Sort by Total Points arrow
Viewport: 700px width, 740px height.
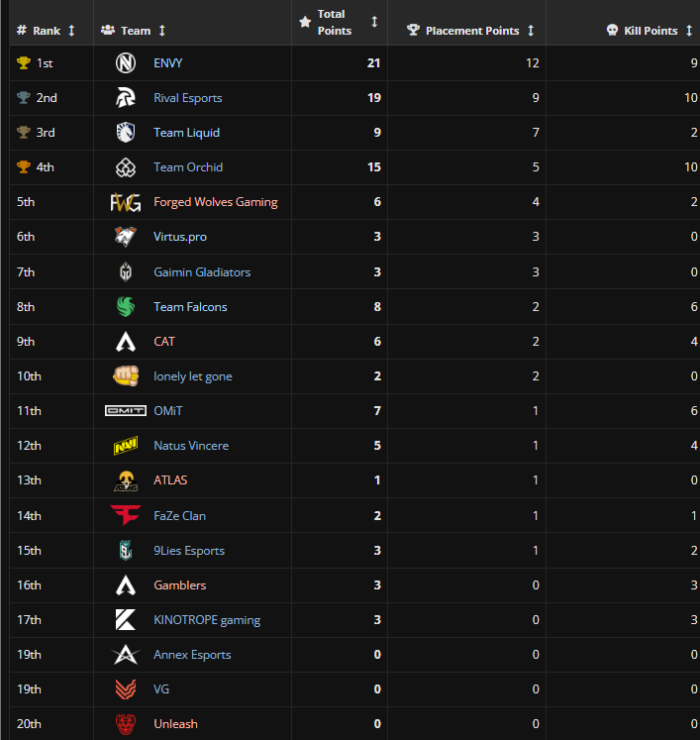[x=374, y=22]
